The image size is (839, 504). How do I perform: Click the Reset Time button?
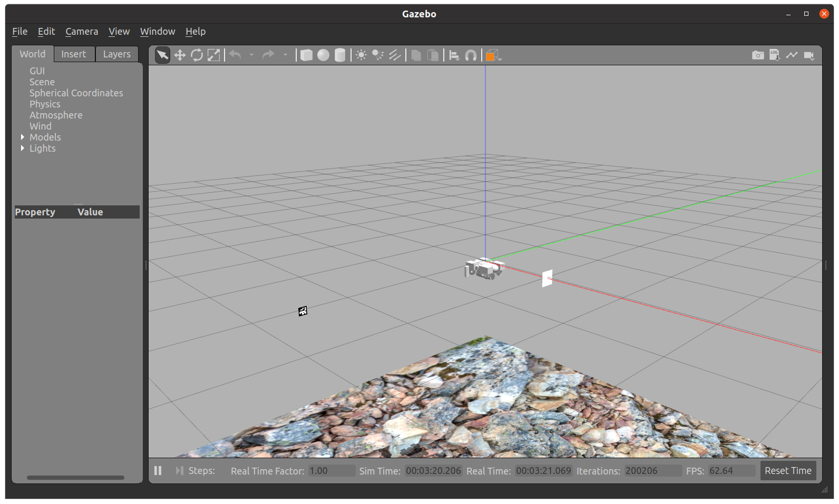pos(788,470)
